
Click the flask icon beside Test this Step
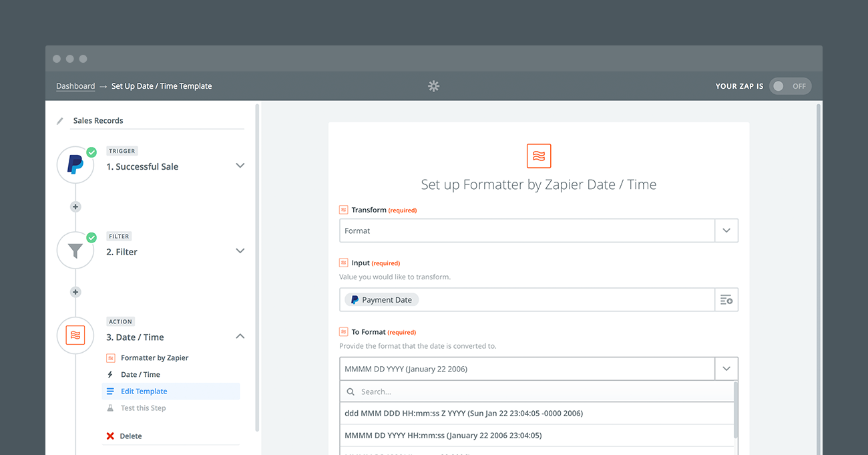point(110,408)
